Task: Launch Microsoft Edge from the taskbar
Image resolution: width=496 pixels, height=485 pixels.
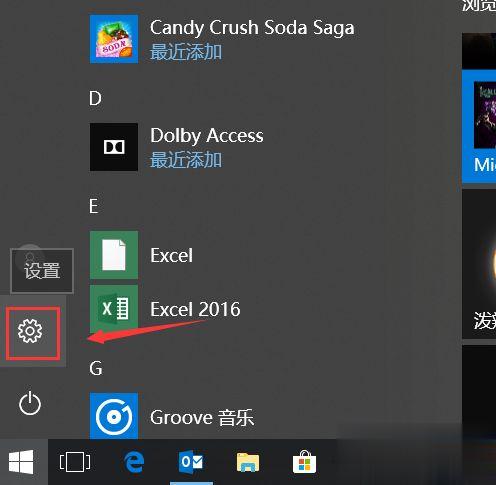Action: pos(134,462)
